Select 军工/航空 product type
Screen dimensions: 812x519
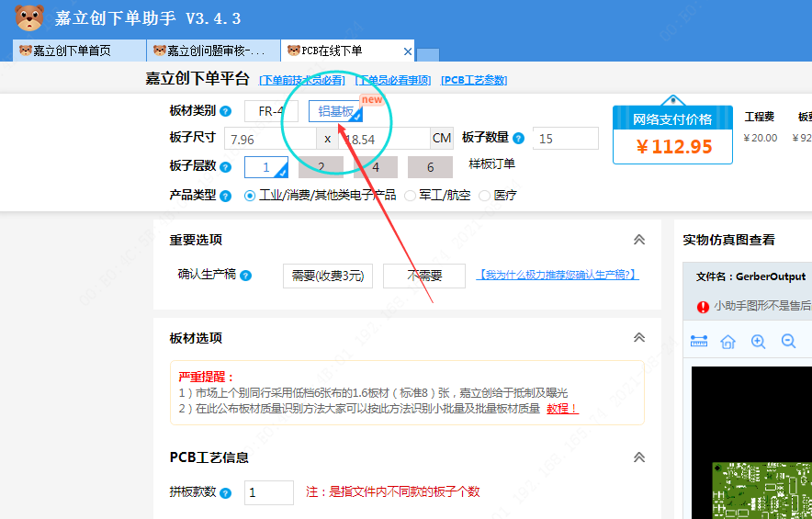pyautogui.click(x=410, y=196)
